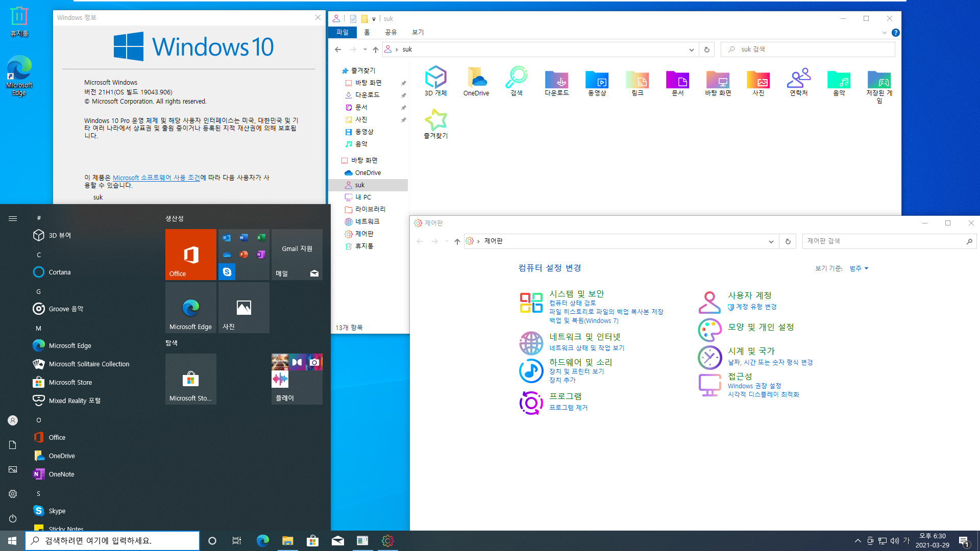Open 네트워크 및 인터넷 category
Screen dimensions: 980x551
tap(584, 337)
